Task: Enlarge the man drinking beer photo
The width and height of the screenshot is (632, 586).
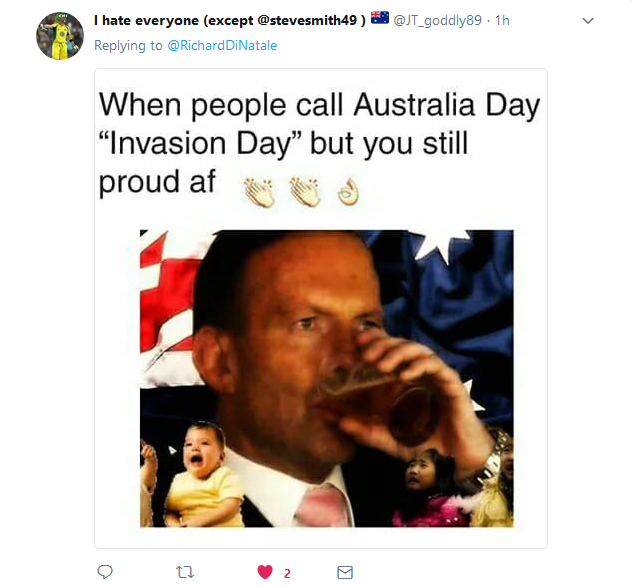Action: coord(326,378)
